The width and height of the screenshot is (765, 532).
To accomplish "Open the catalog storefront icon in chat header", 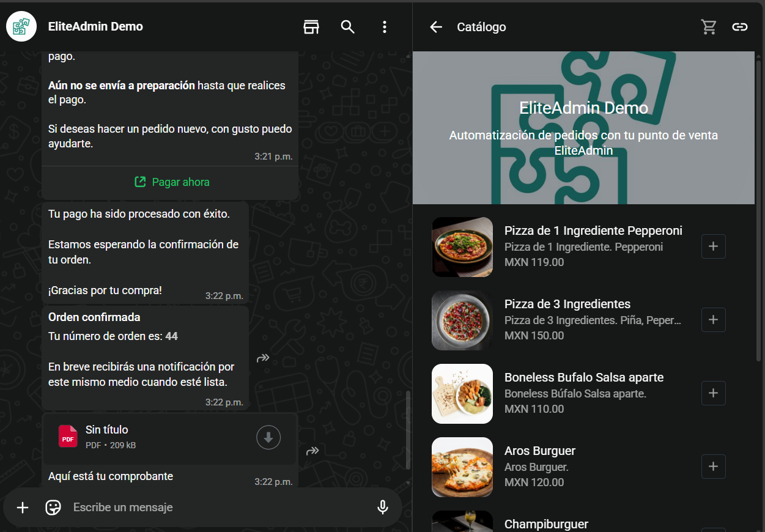I will pos(311,27).
